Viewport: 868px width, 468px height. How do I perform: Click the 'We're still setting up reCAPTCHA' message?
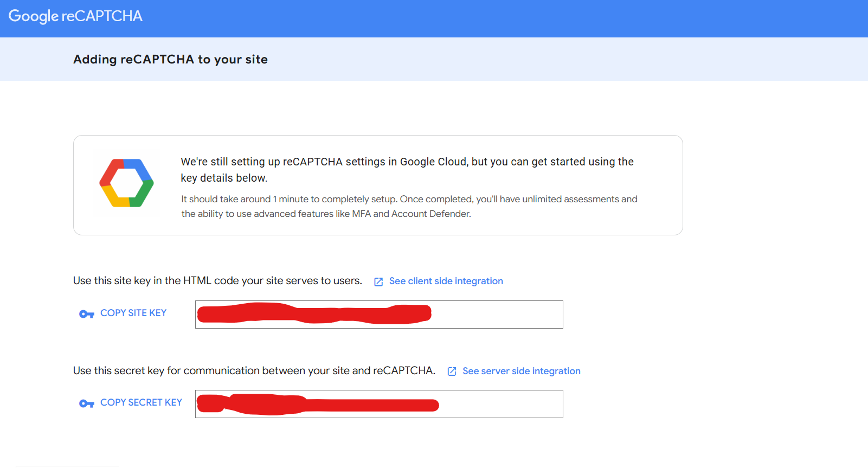tap(407, 170)
